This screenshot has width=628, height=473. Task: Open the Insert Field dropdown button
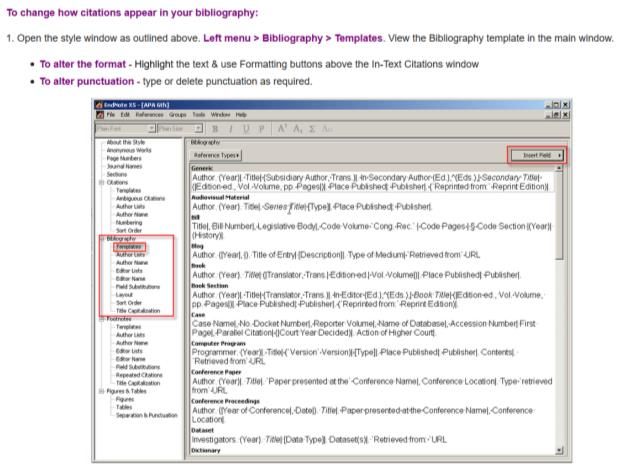(537, 155)
